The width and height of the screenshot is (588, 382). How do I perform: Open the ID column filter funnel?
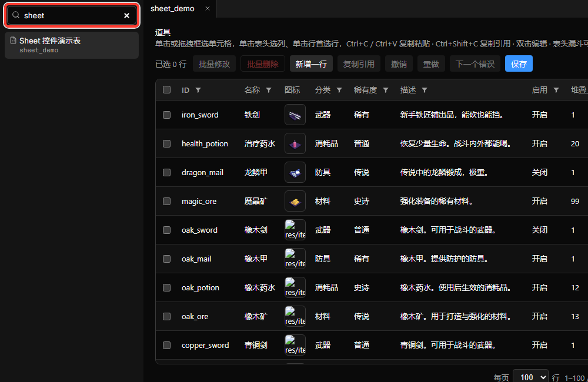(x=198, y=90)
